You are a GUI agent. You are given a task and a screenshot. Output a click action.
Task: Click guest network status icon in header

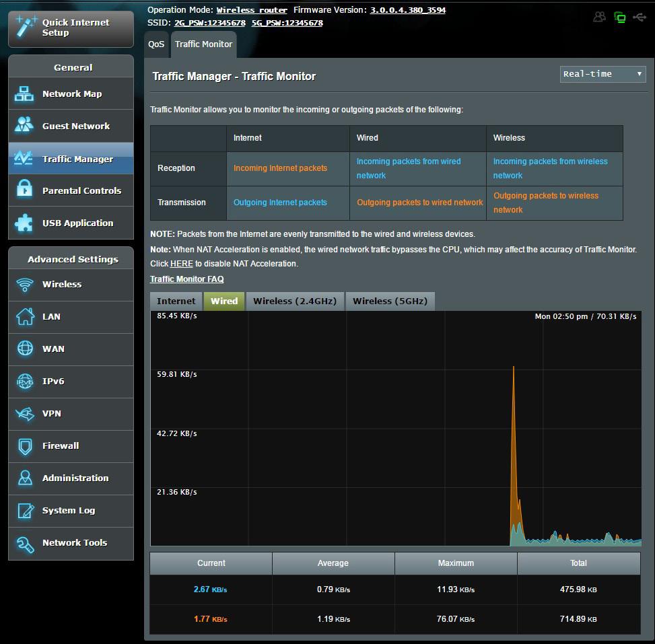[599, 17]
